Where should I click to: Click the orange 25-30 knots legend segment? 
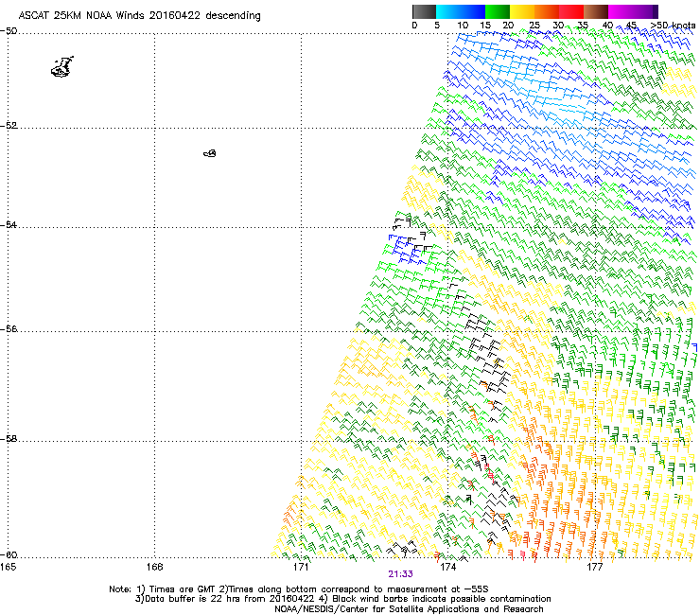[x=547, y=11]
